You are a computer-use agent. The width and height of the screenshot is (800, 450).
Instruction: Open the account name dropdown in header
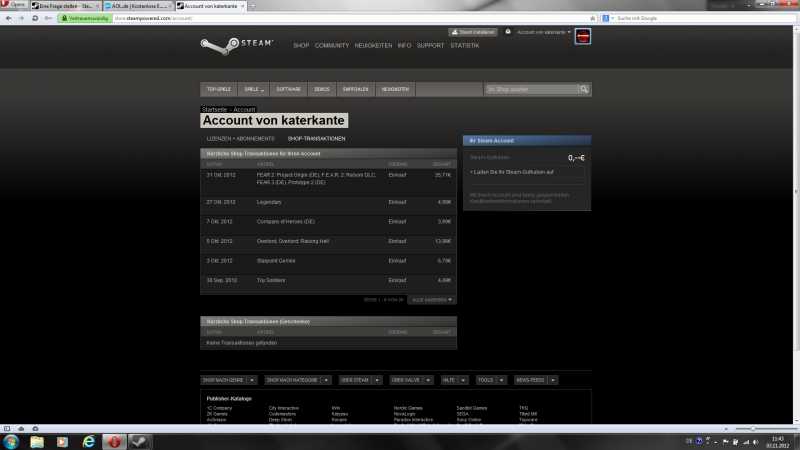[x=544, y=32]
